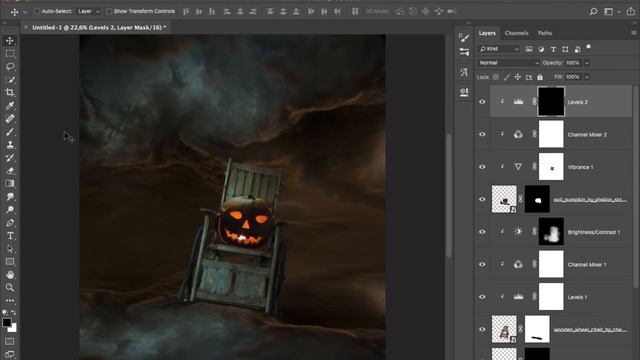
Task: Open the Share icon in options bar
Action: coord(631,11)
